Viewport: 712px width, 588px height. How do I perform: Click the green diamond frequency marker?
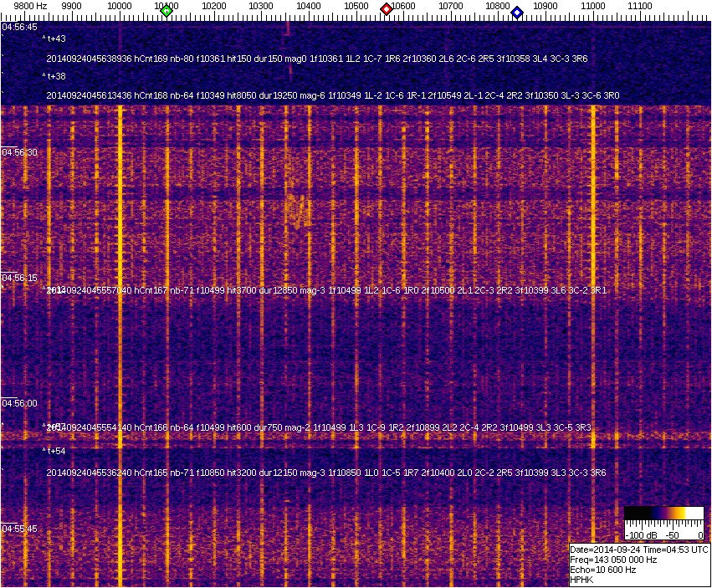(x=166, y=11)
